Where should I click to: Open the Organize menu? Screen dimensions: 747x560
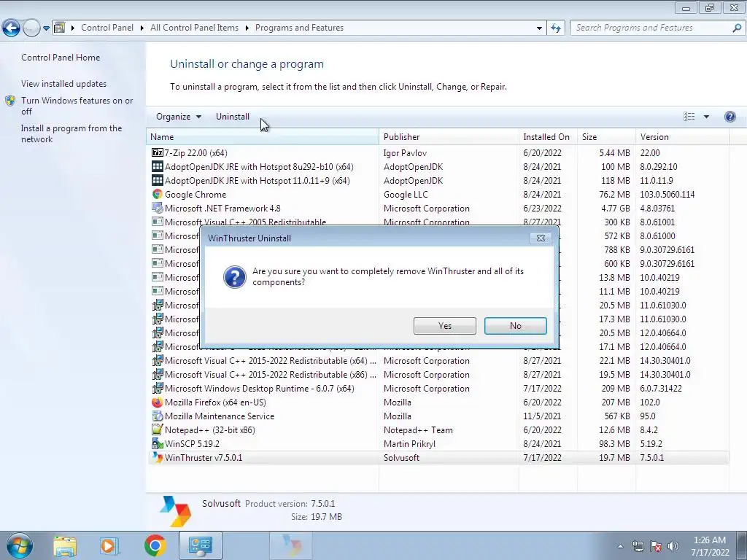(179, 117)
